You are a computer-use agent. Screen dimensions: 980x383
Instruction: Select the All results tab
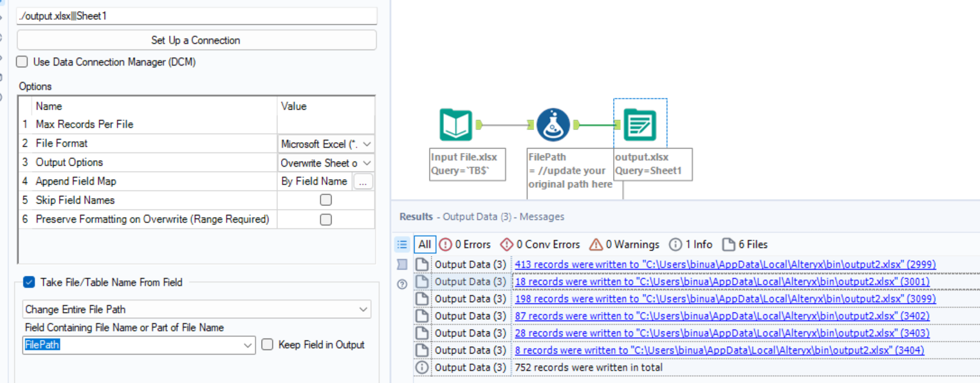click(425, 244)
